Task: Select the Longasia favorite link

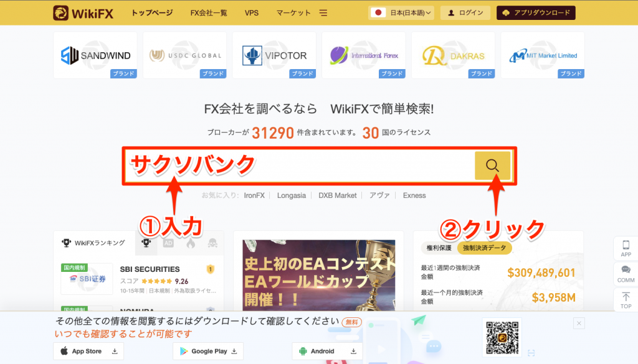Action: click(292, 195)
